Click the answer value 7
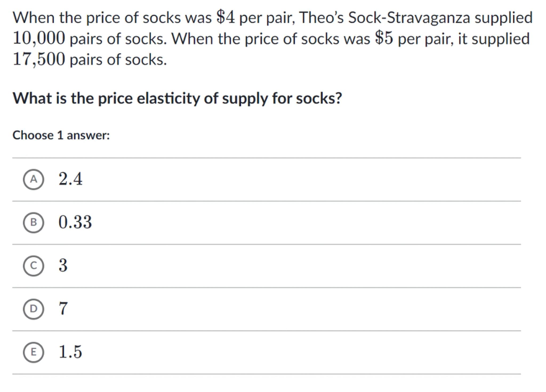Viewport: 546px width, 392px height. 63,309
